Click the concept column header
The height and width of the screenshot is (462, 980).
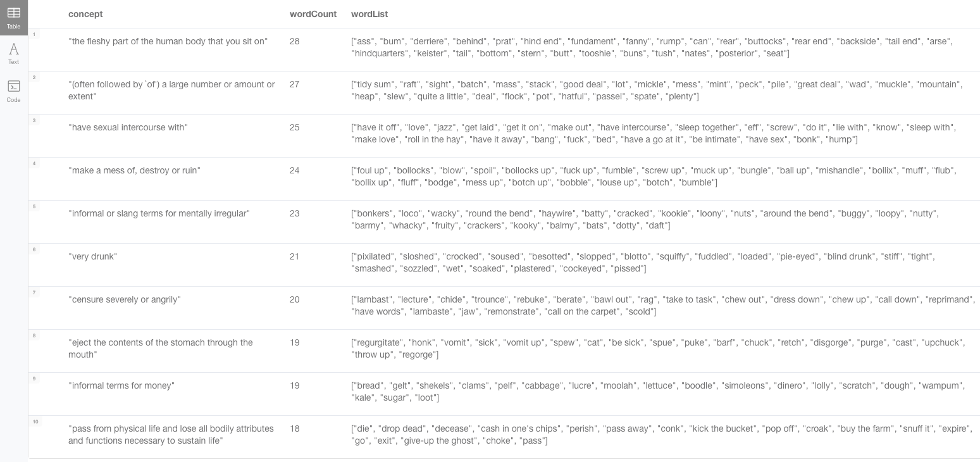point(85,14)
